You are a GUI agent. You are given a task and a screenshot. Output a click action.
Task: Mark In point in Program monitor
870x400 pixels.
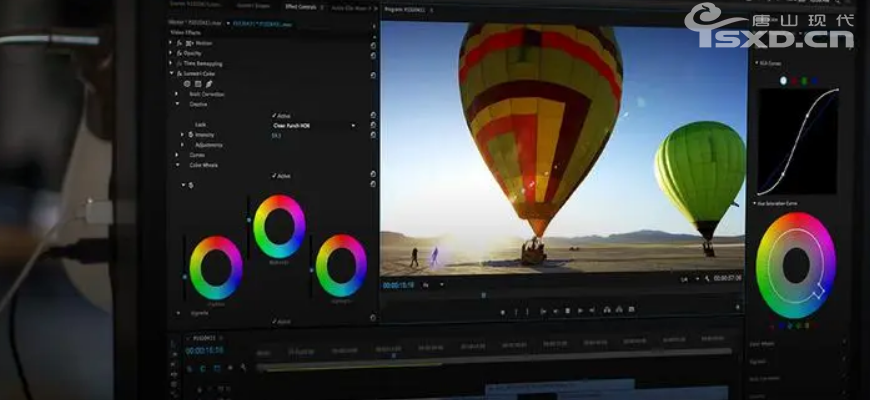(x=515, y=312)
